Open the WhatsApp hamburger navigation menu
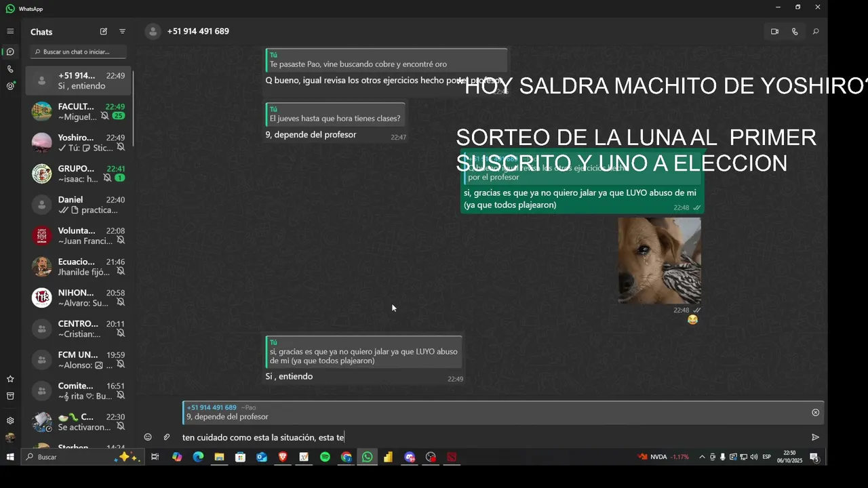 [x=10, y=31]
